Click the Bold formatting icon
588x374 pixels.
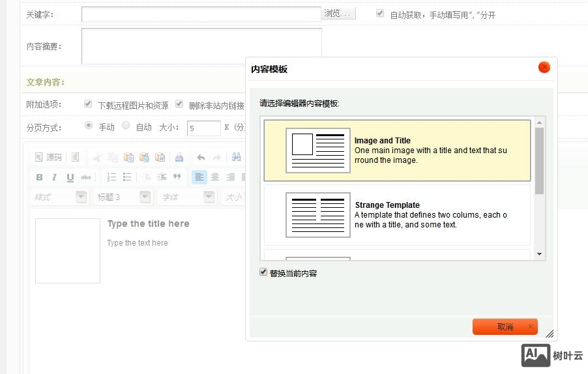pos(39,177)
